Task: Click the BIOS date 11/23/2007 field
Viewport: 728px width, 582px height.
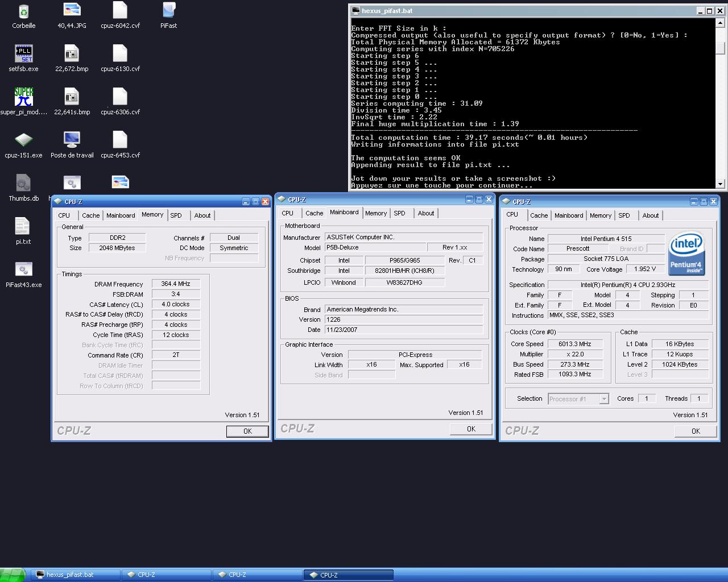Action: [x=404, y=330]
